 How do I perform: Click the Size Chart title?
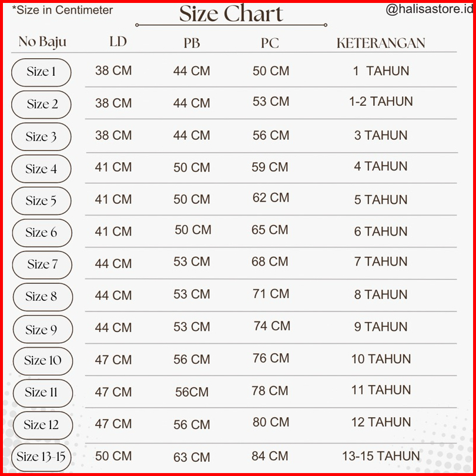pyautogui.click(x=231, y=14)
